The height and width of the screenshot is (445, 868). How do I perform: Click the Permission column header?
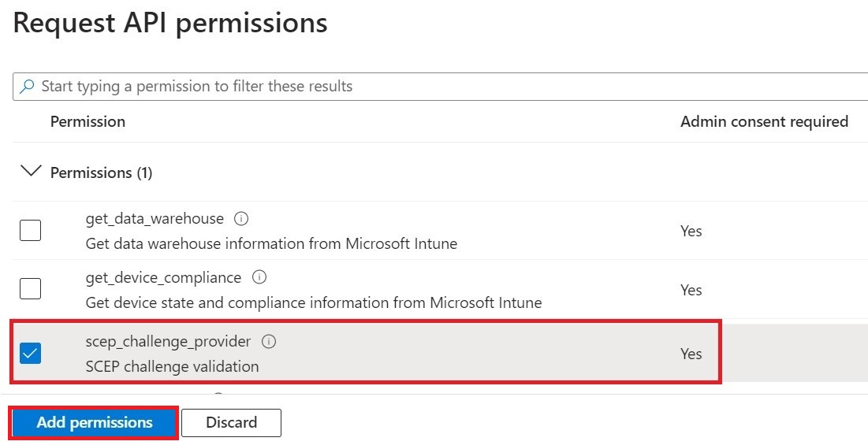point(88,121)
